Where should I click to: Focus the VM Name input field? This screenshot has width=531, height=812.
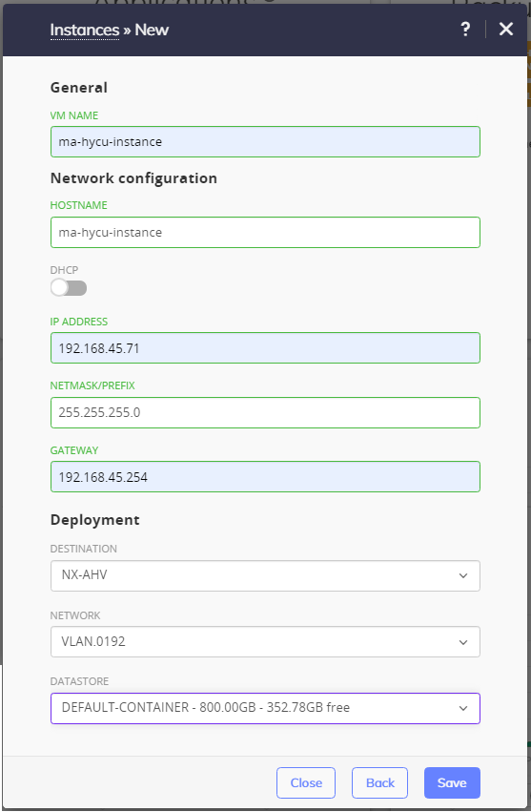[x=265, y=142]
